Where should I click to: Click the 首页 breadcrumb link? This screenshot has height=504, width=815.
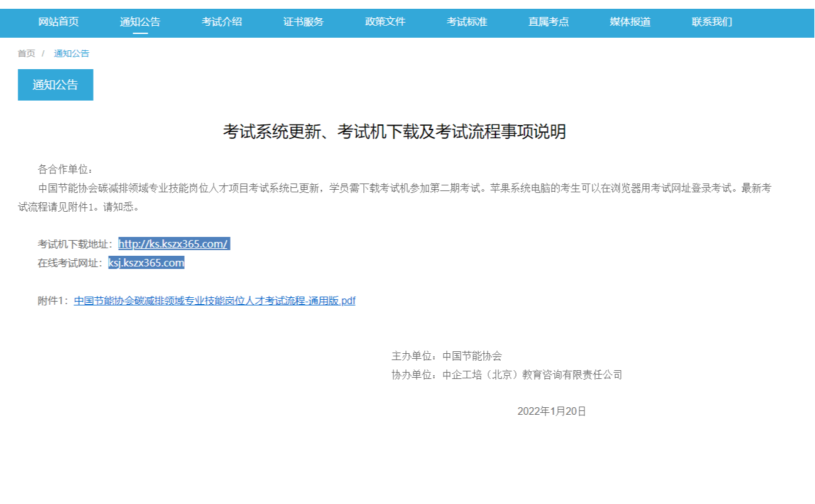(x=26, y=53)
